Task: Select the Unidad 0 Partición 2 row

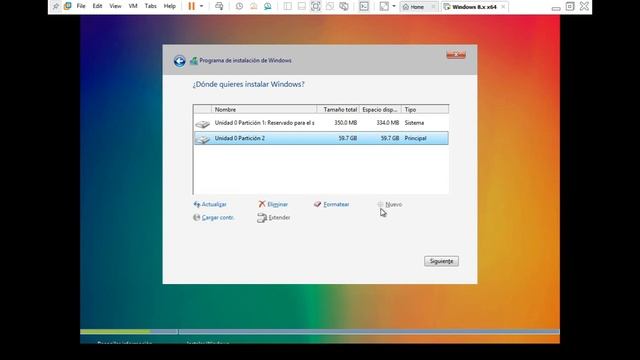Action: (x=321, y=138)
